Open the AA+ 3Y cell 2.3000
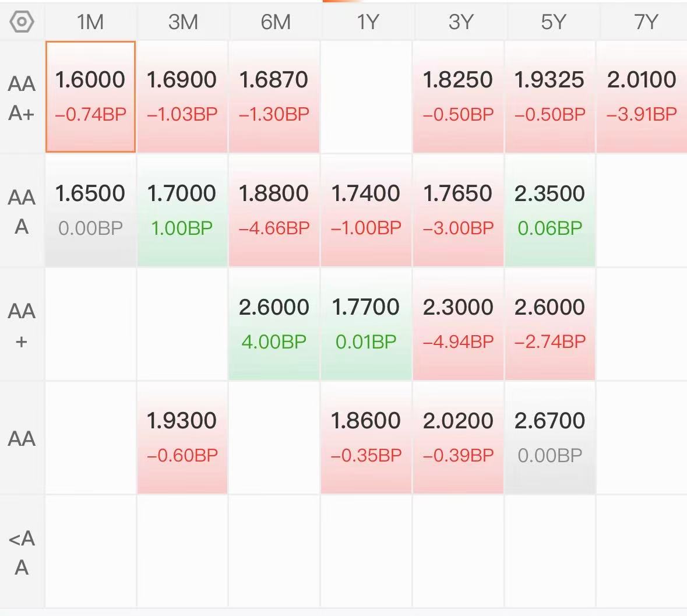The height and width of the screenshot is (616, 687). [458, 324]
